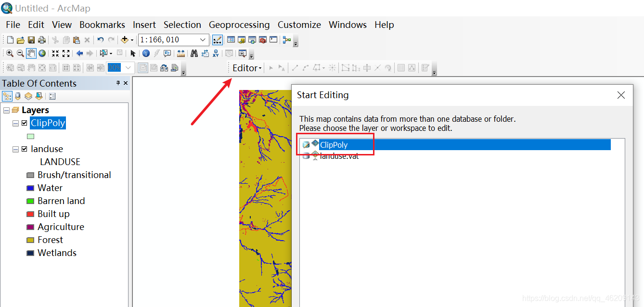Open the Go To XY tool
Viewport: 644px width, 307px height.
pos(216,53)
